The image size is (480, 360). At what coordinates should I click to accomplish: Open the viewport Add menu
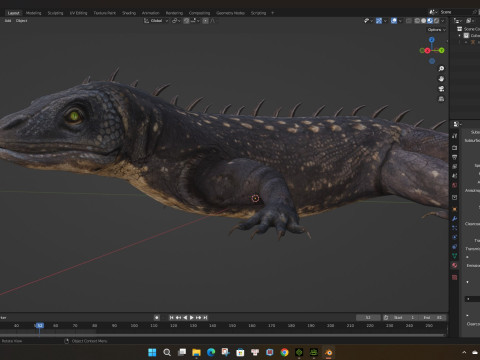pyautogui.click(x=8, y=21)
